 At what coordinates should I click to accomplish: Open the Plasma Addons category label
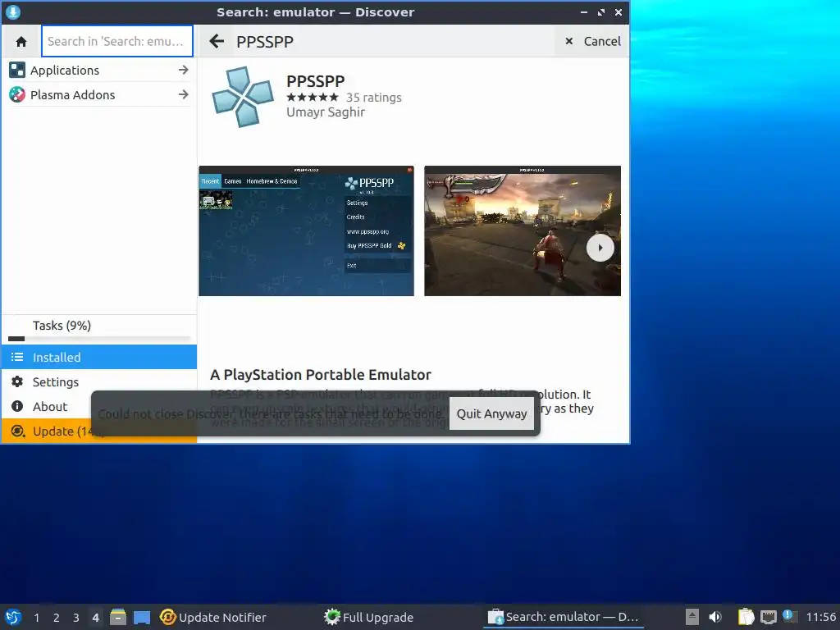(73, 95)
